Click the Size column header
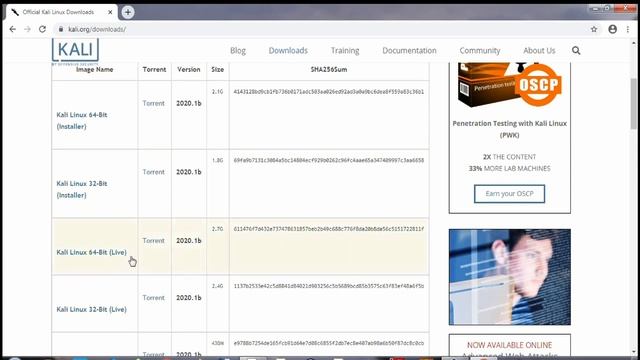This screenshot has height=360, width=640. 218,69
